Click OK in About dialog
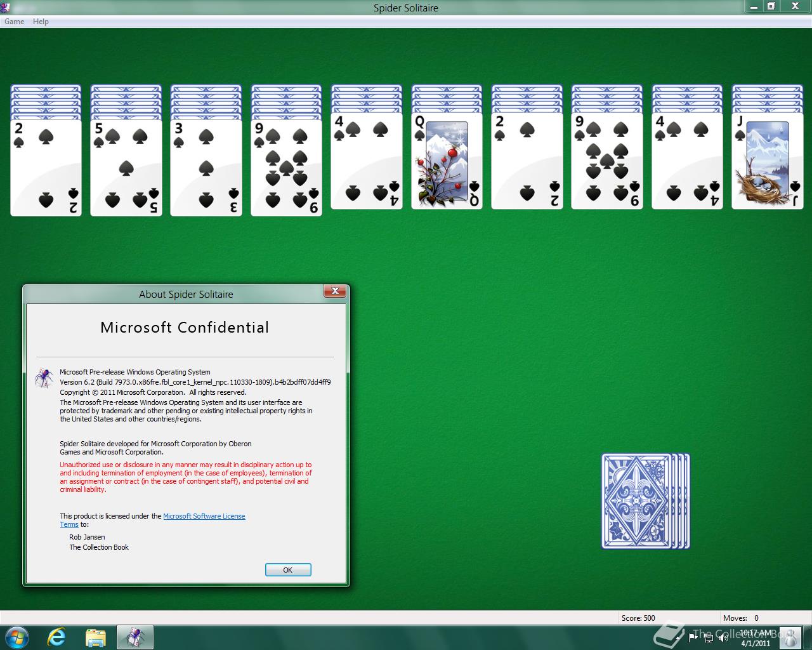This screenshot has height=650, width=812. (288, 570)
